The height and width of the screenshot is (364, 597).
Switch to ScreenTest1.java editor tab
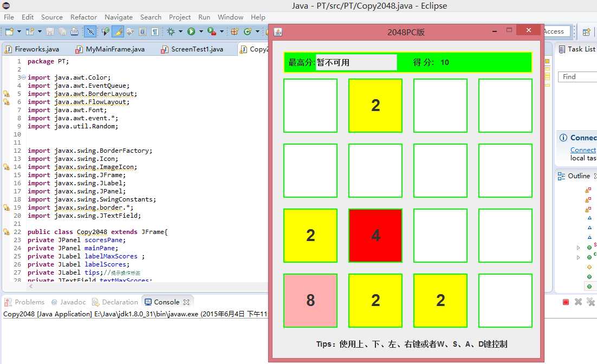click(x=192, y=49)
